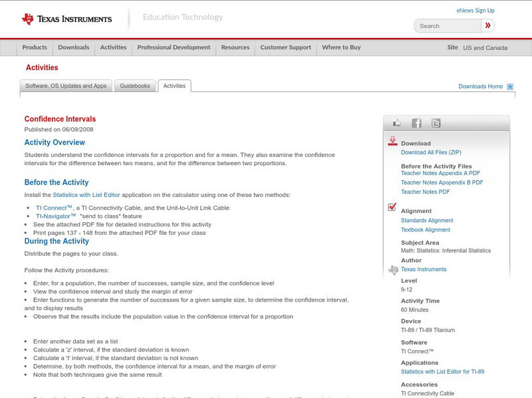
Task: Open the Teacher Notes PDF link
Action: coord(425,192)
